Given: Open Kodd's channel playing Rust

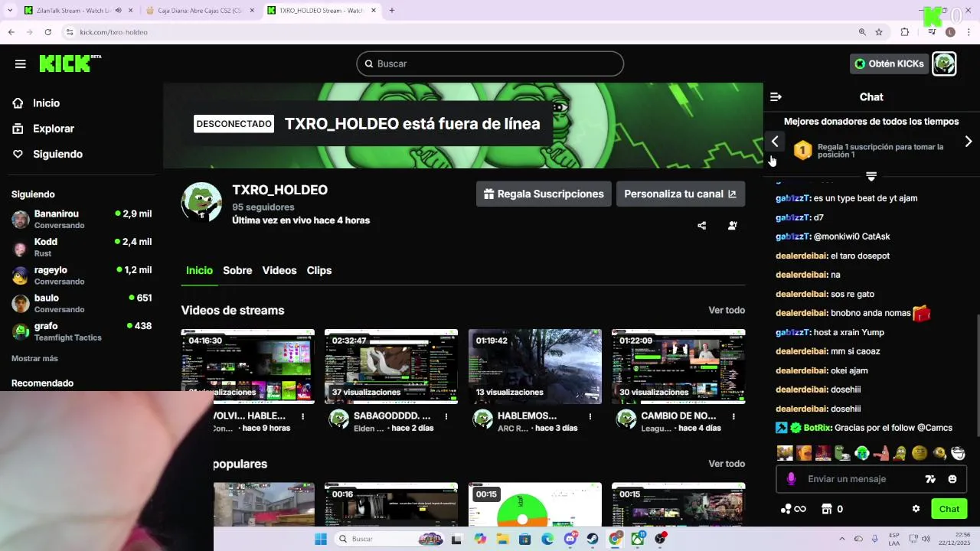Looking at the screenshot, I should (x=81, y=247).
